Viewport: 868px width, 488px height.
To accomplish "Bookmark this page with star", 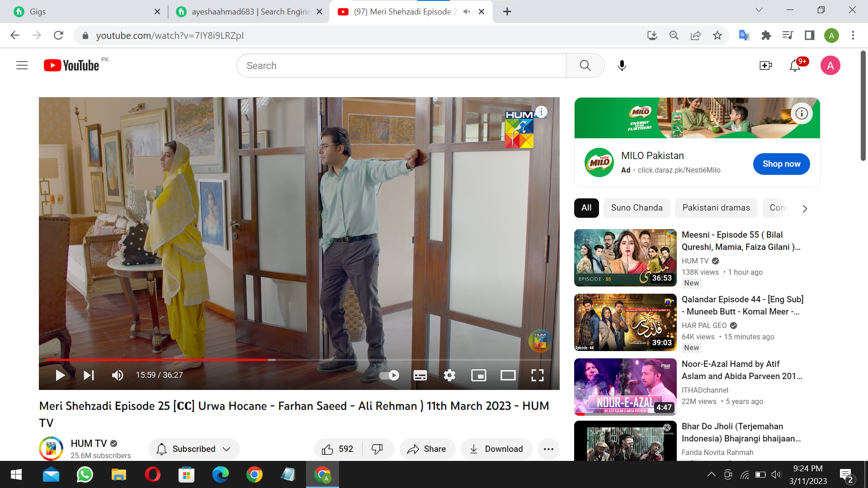I will (717, 35).
